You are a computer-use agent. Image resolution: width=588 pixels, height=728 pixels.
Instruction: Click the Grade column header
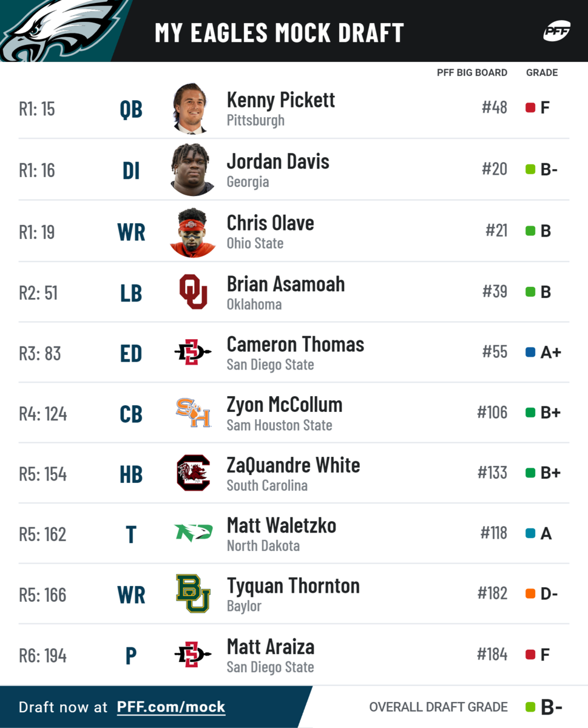[x=541, y=73]
